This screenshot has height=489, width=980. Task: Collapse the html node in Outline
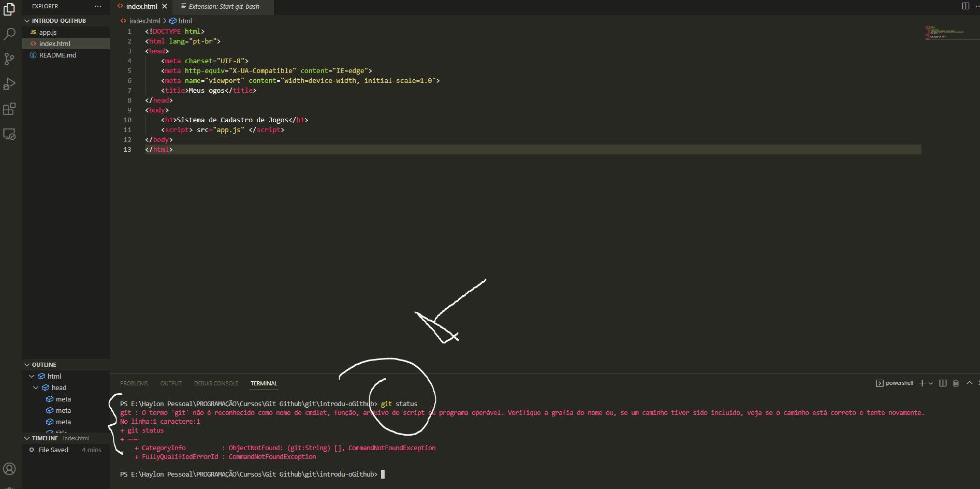coord(32,376)
